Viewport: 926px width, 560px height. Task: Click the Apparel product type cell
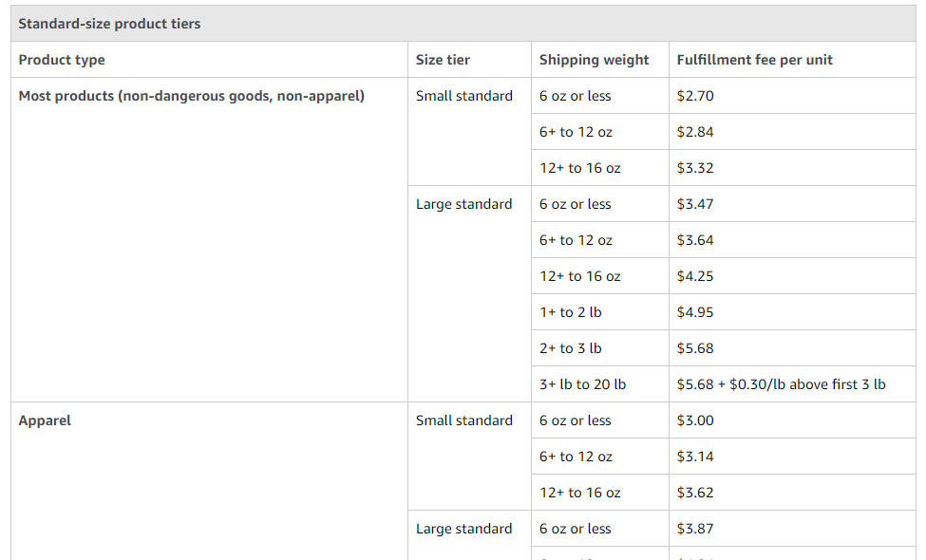tap(209, 481)
